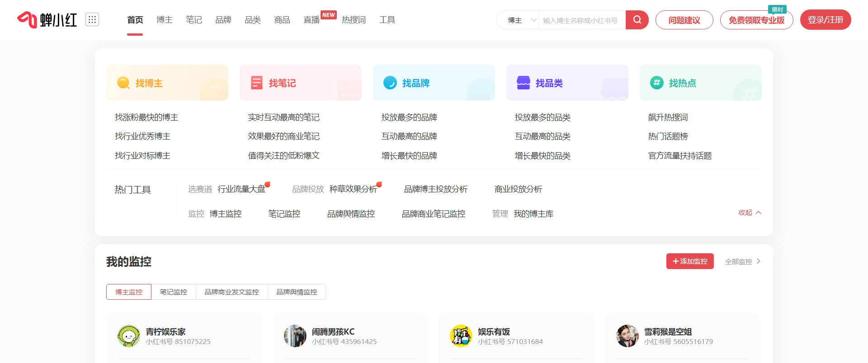Open 全部监控 chevron link

point(743,261)
